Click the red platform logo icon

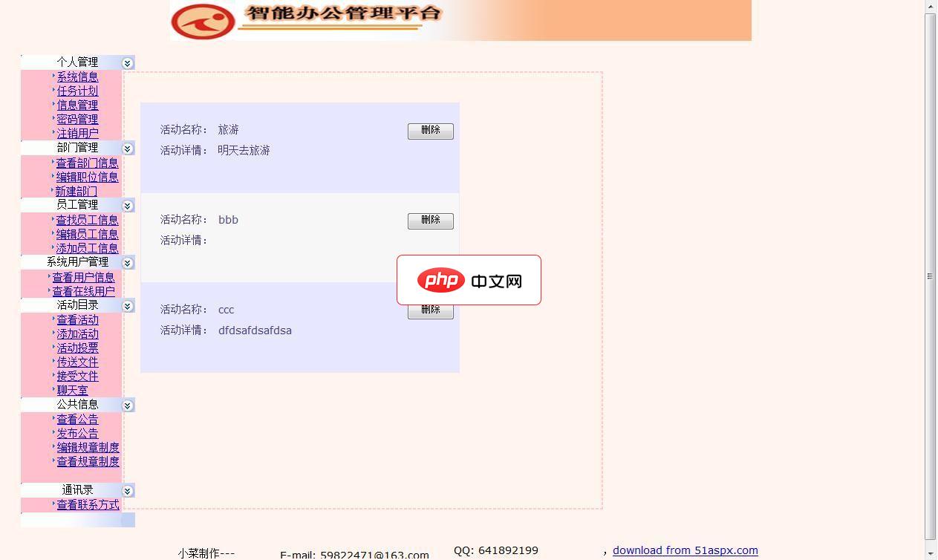click(x=203, y=22)
